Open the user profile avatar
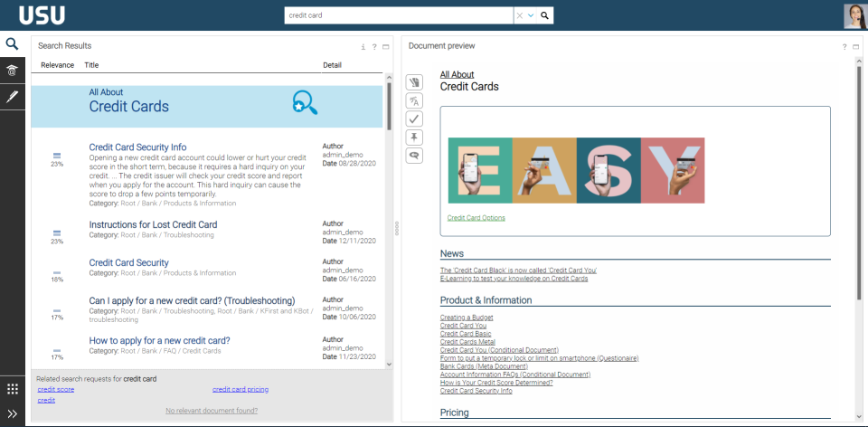This screenshot has width=868, height=427. coord(855,16)
